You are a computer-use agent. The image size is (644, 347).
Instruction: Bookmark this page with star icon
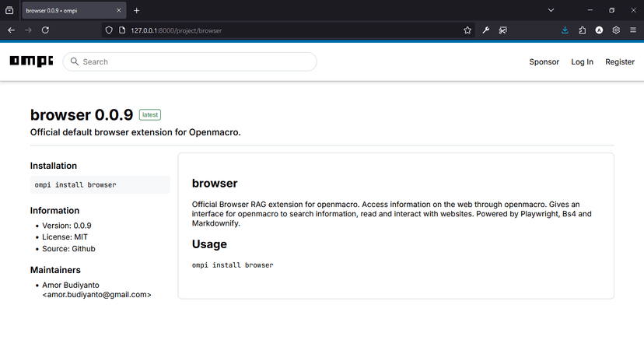pos(467,30)
